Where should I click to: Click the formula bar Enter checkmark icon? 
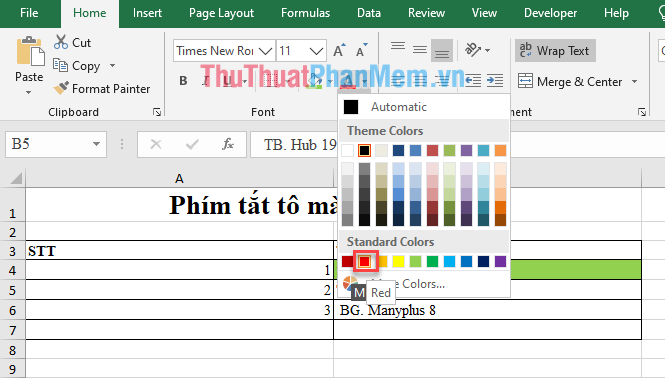point(192,145)
